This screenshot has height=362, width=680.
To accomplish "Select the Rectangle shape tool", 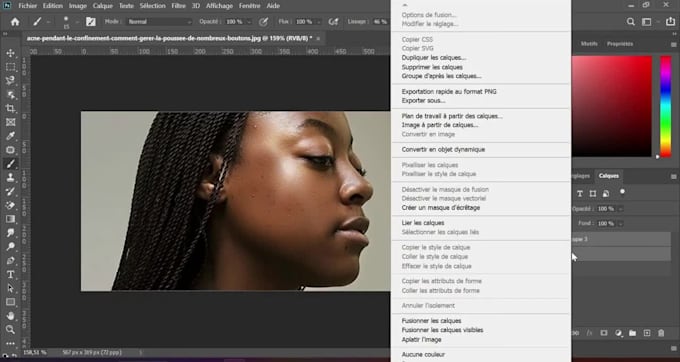I will (x=10, y=302).
